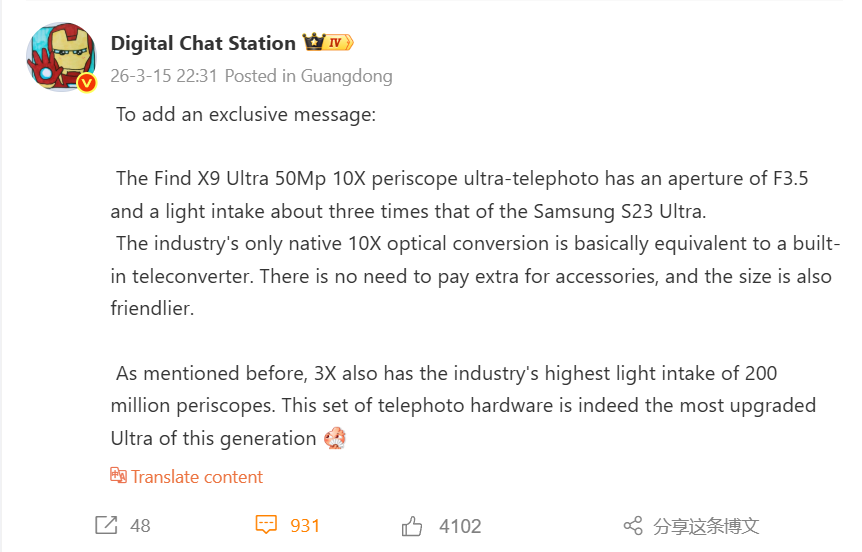This screenshot has height=552, width=862.
Task: Click the emoji at the post's end
Action: [335, 438]
